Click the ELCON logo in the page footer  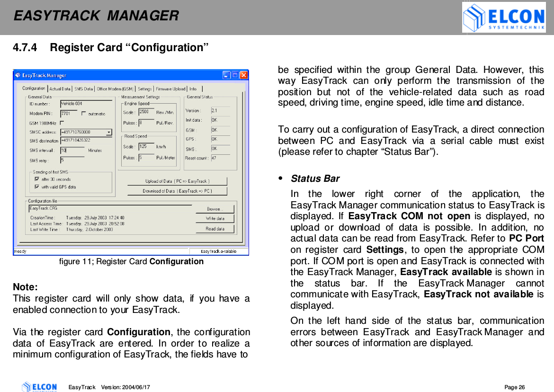tap(40, 387)
